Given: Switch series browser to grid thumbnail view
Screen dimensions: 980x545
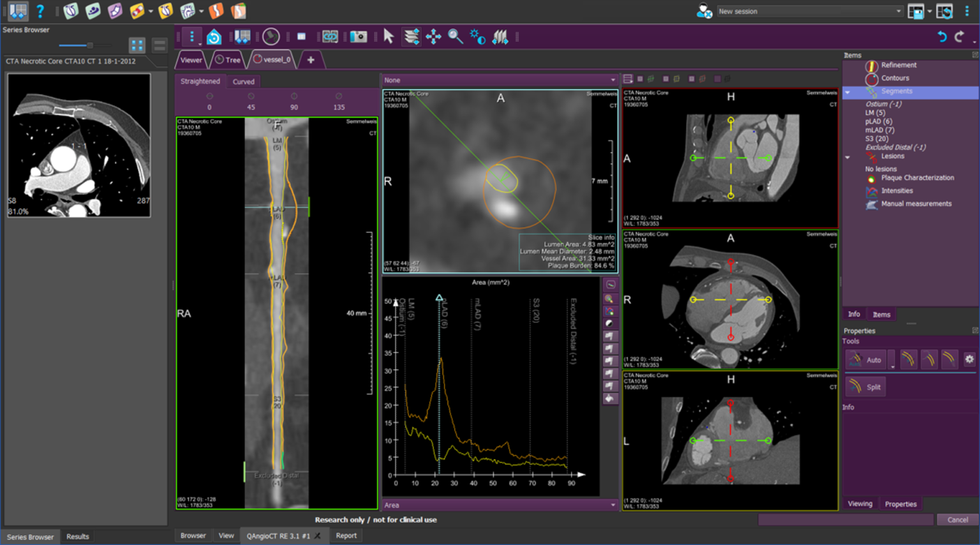Looking at the screenshot, I should 137,45.
